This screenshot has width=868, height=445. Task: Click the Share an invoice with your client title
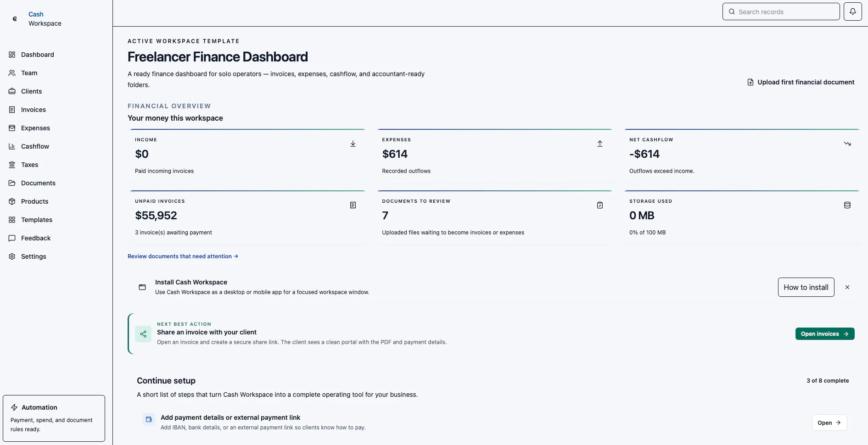click(x=207, y=332)
